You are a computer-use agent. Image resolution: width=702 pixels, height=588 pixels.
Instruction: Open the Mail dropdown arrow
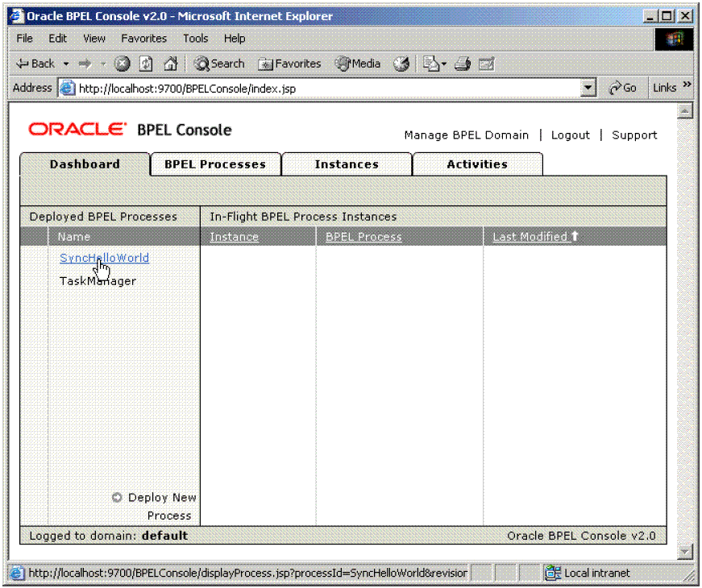click(444, 64)
